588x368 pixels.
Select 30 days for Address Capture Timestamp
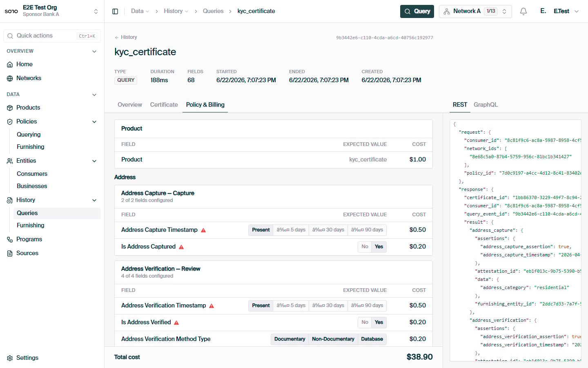click(328, 230)
